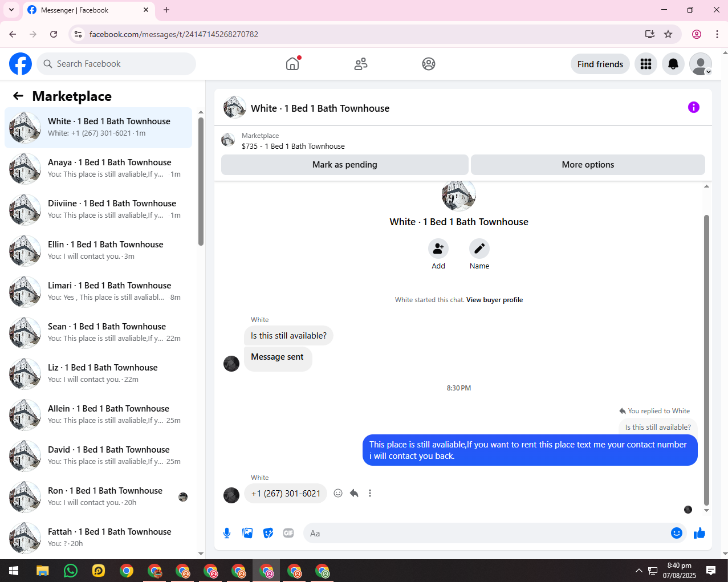Click the 'Message sent' bubble

[x=278, y=359]
